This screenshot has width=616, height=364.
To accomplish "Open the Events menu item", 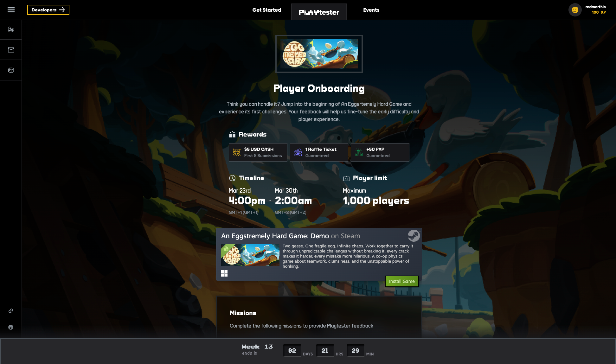I will click(371, 10).
